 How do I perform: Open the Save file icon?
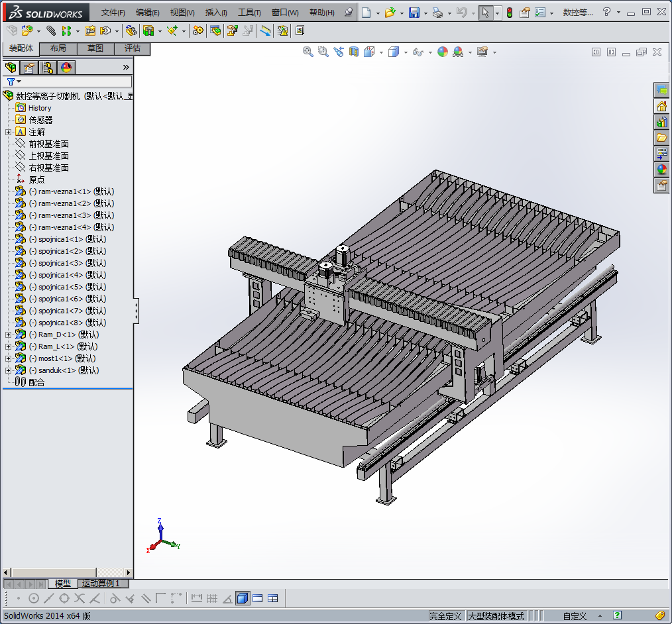pyautogui.click(x=414, y=13)
